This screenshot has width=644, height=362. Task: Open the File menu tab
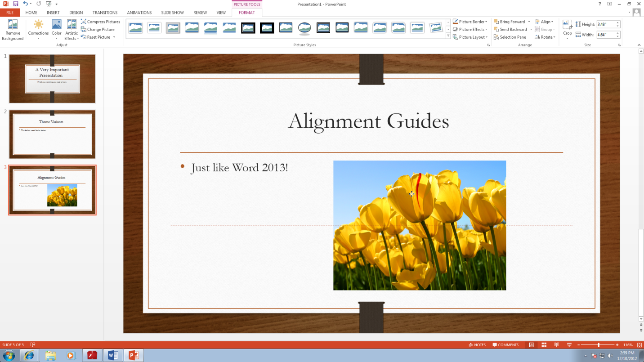10,13
